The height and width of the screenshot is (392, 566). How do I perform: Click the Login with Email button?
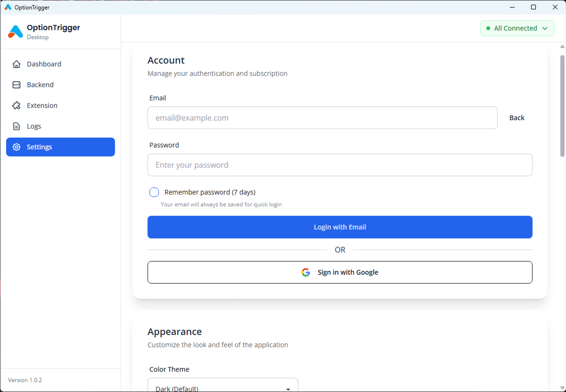(x=340, y=227)
